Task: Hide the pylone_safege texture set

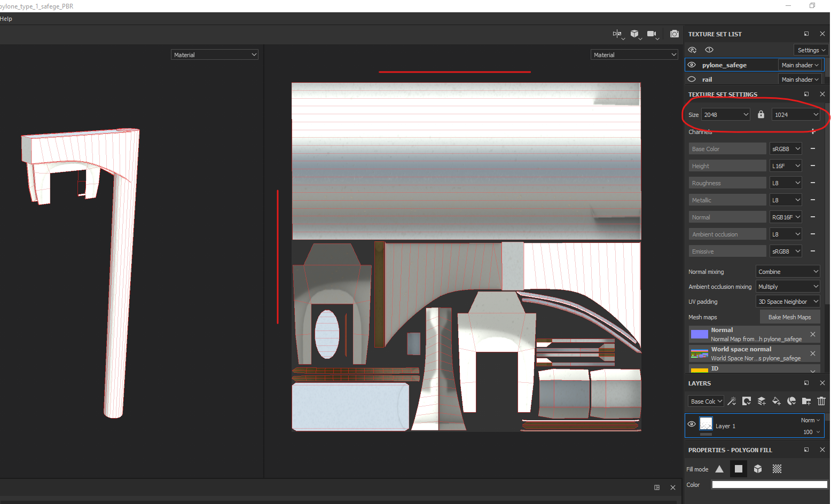Action: 692,65
